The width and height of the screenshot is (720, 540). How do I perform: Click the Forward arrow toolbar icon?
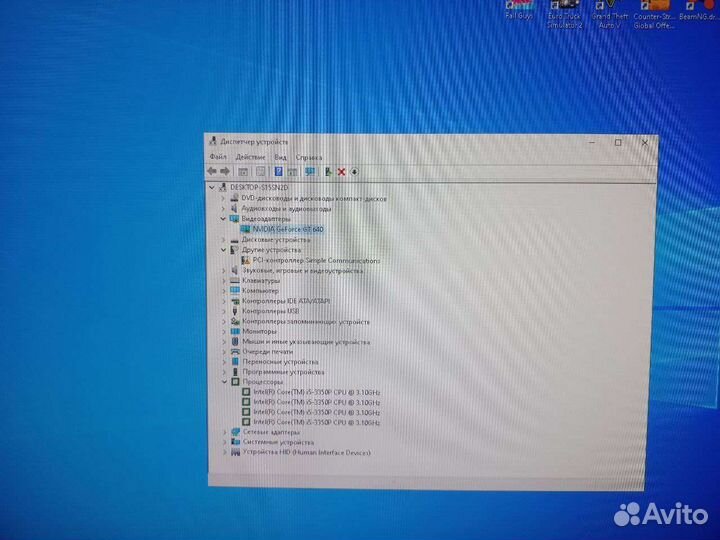(x=225, y=171)
